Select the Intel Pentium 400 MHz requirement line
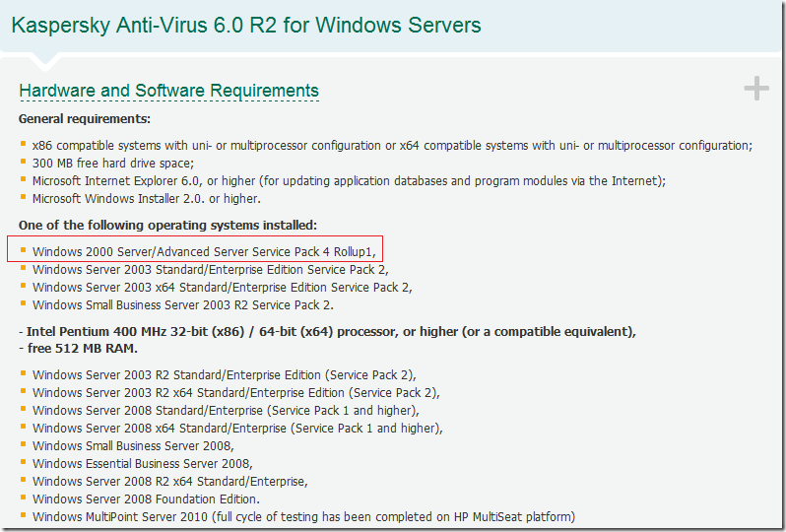Viewport: 786px width, 532px height. pos(327,331)
